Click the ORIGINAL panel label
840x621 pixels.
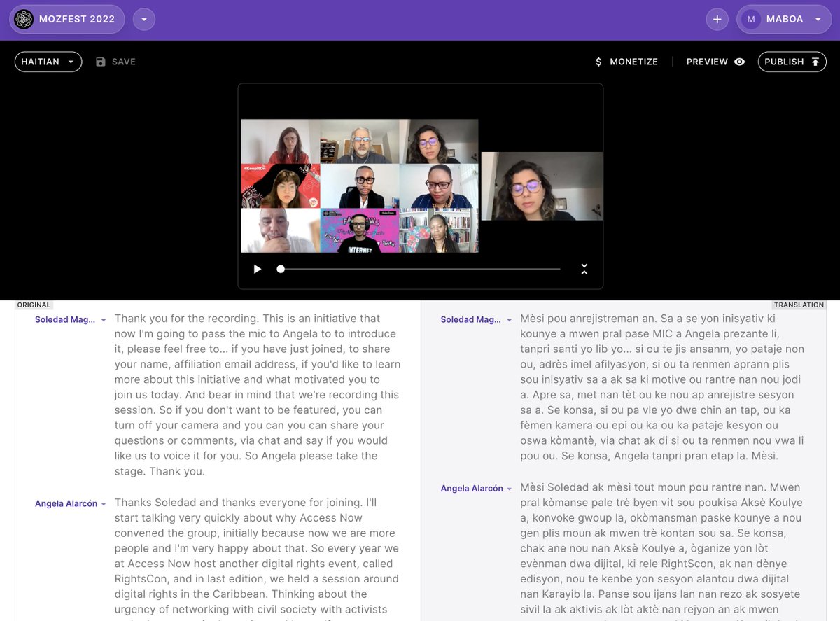coord(34,305)
